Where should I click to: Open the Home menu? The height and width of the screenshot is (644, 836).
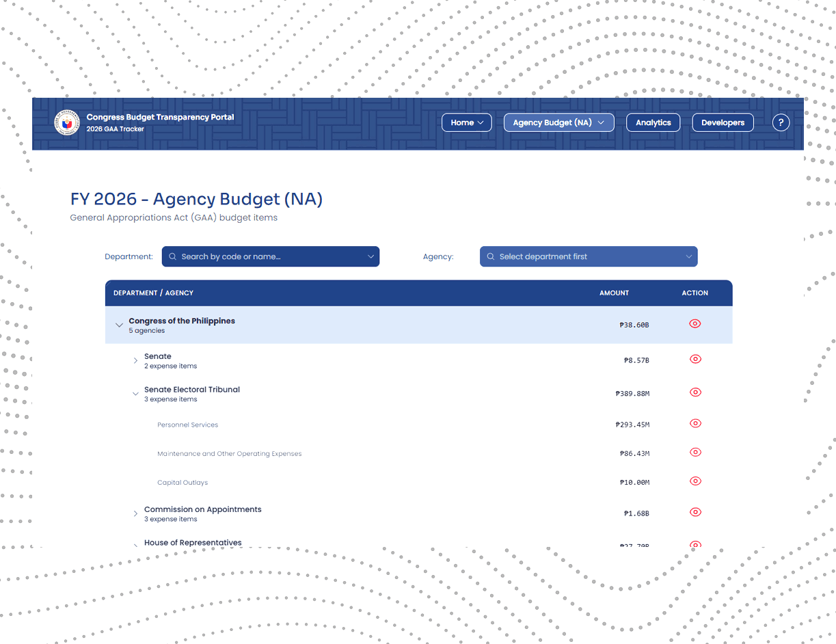(x=467, y=122)
